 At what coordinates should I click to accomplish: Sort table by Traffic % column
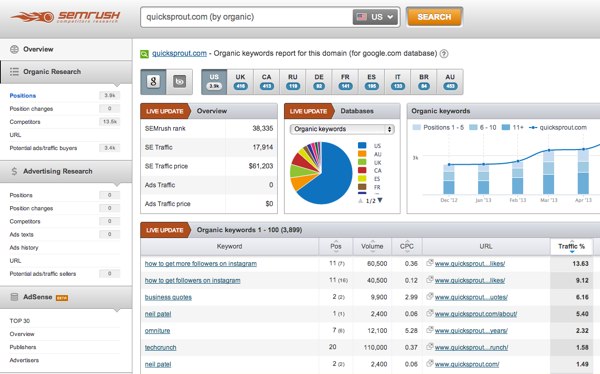[571, 247]
